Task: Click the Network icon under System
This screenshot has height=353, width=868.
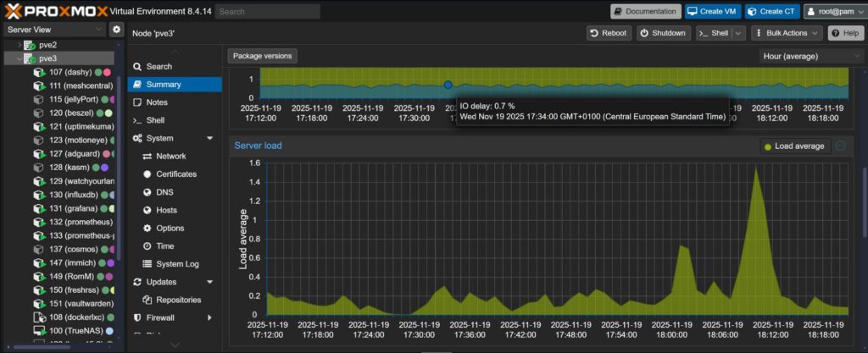Action: click(147, 157)
